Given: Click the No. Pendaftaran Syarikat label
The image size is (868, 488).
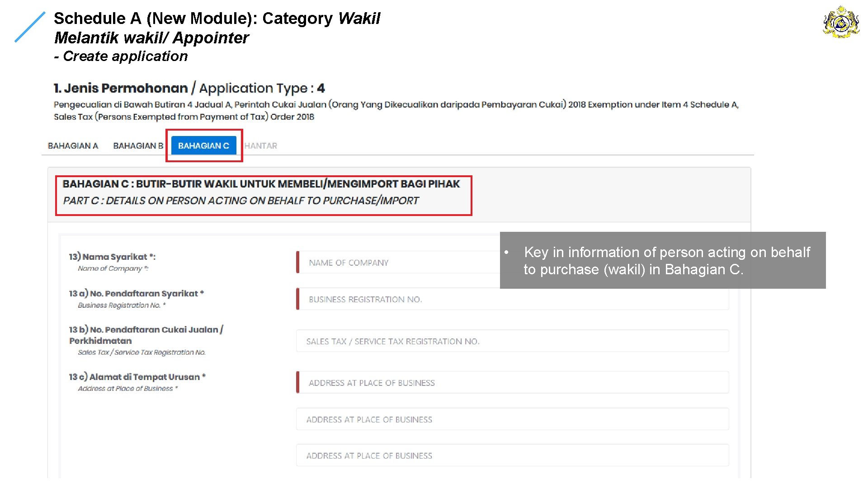Looking at the screenshot, I should click(136, 294).
